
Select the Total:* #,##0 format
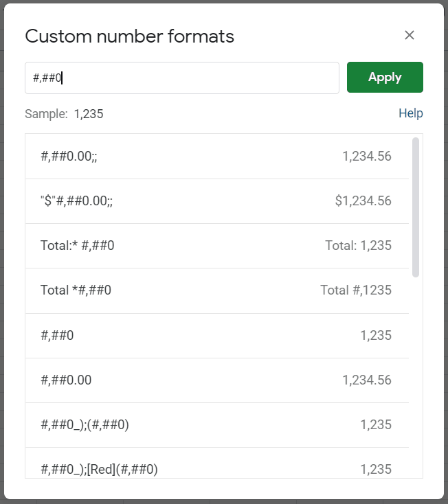[x=217, y=246]
